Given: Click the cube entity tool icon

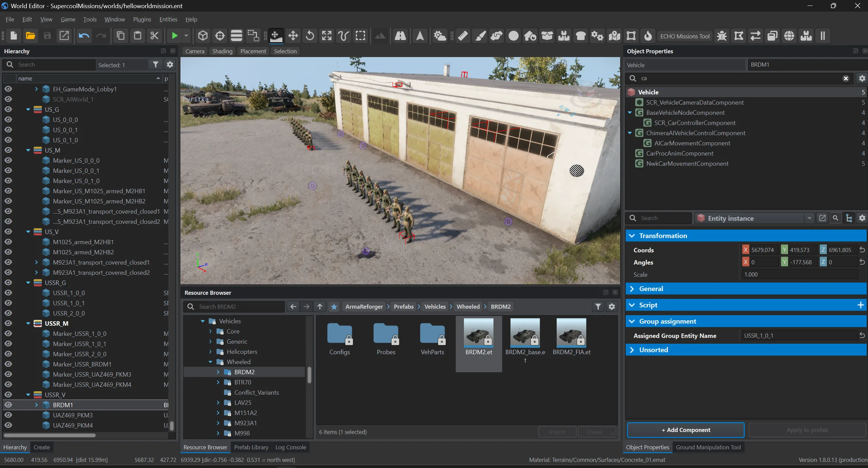Looking at the screenshot, I should 203,36.
